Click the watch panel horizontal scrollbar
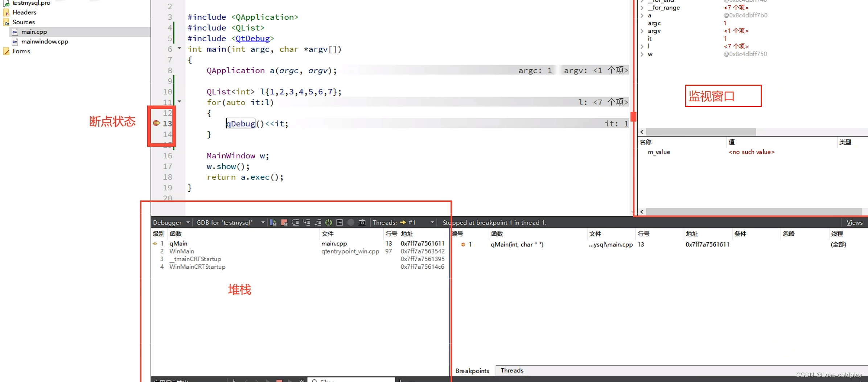Viewport: 868px width, 382px height. pyautogui.click(x=754, y=212)
